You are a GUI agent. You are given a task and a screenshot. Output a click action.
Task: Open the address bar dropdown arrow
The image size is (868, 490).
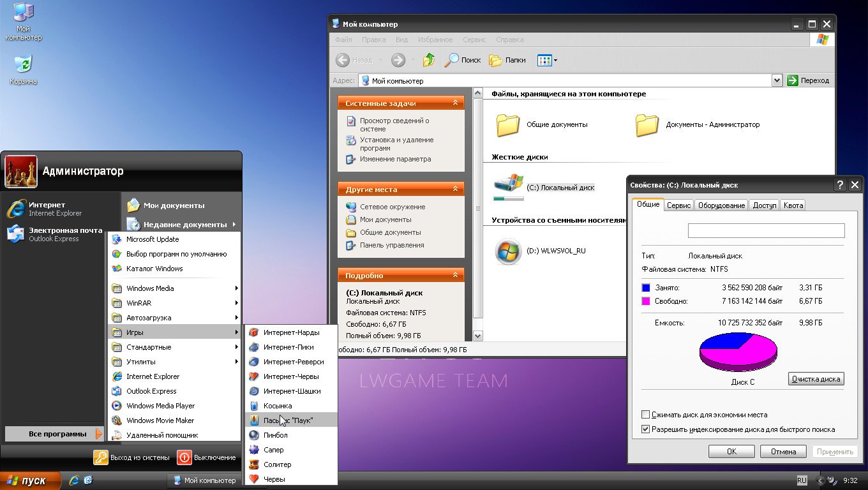[x=777, y=80]
